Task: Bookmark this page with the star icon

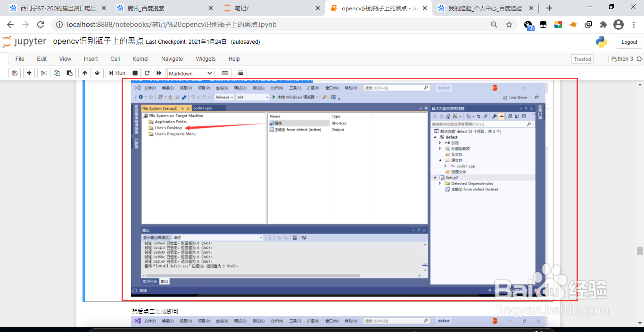Action: (509, 25)
